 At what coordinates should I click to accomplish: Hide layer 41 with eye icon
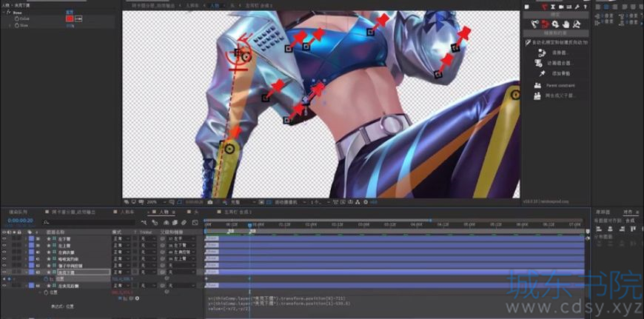(4, 258)
